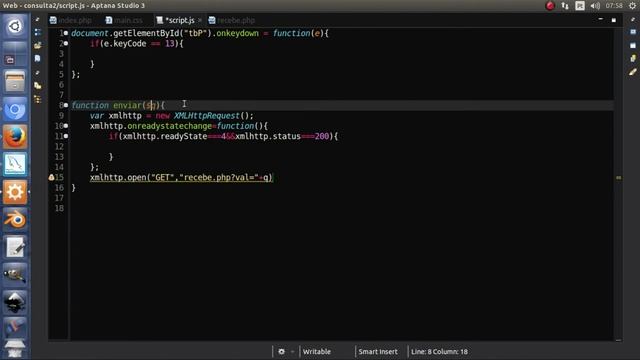Open the sound volume indicator
The width and height of the screenshot is (640, 360).
point(595,6)
